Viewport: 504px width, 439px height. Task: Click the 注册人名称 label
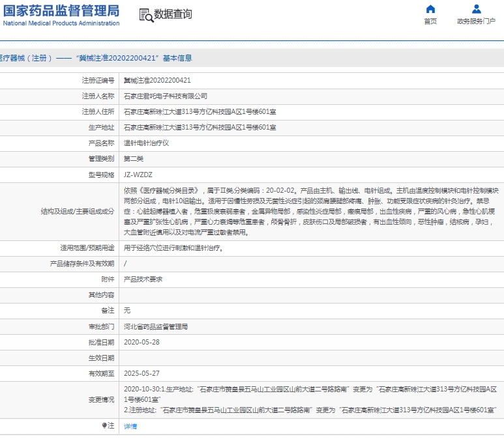click(98, 96)
